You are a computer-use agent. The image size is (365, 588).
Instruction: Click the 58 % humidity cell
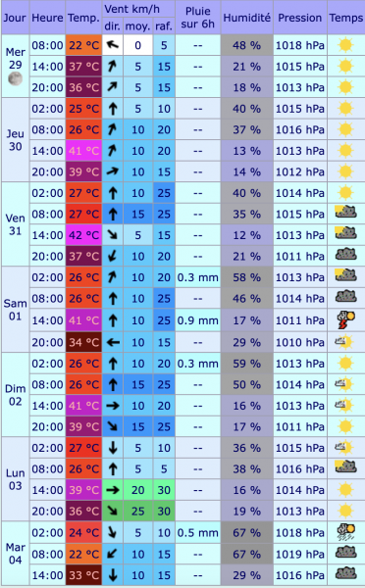pos(246,277)
